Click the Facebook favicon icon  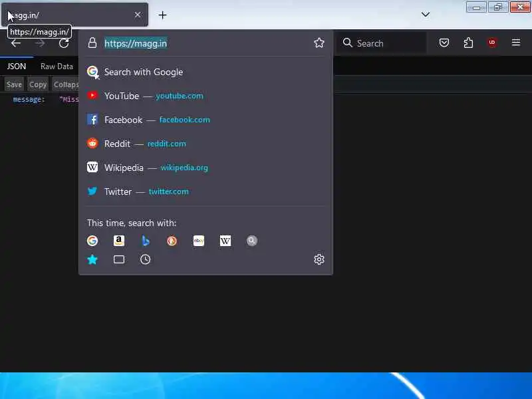[92, 120]
